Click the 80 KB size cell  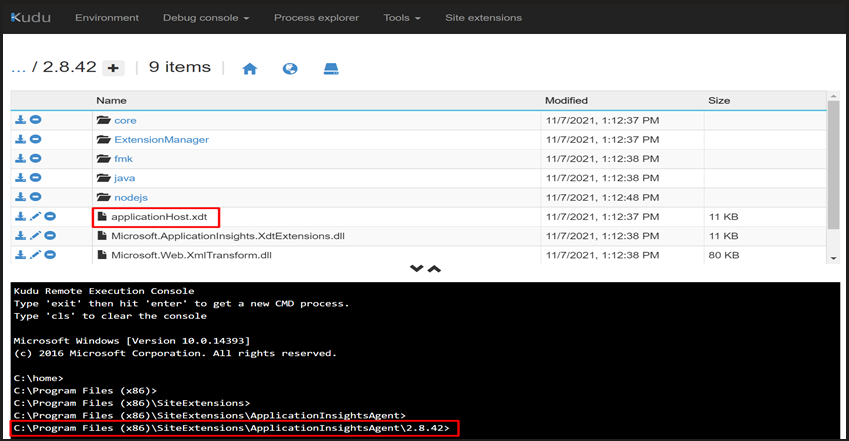point(723,255)
